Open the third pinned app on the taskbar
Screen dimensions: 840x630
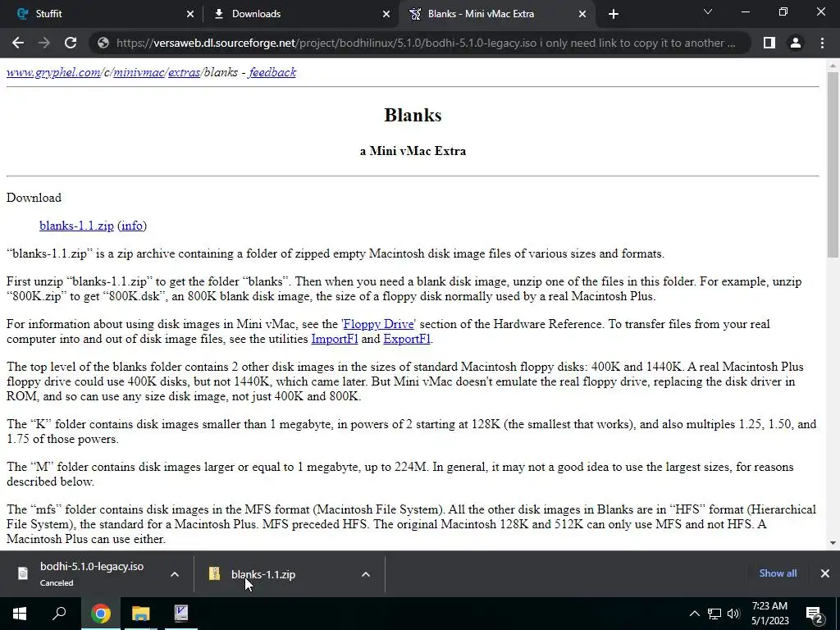pyautogui.click(x=181, y=614)
